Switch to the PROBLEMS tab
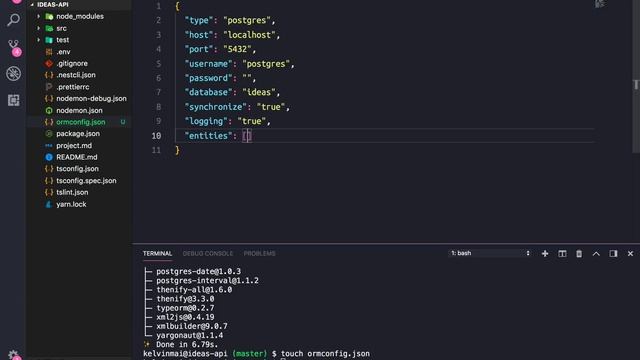This screenshot has height=360, width=640. [260, 253]
